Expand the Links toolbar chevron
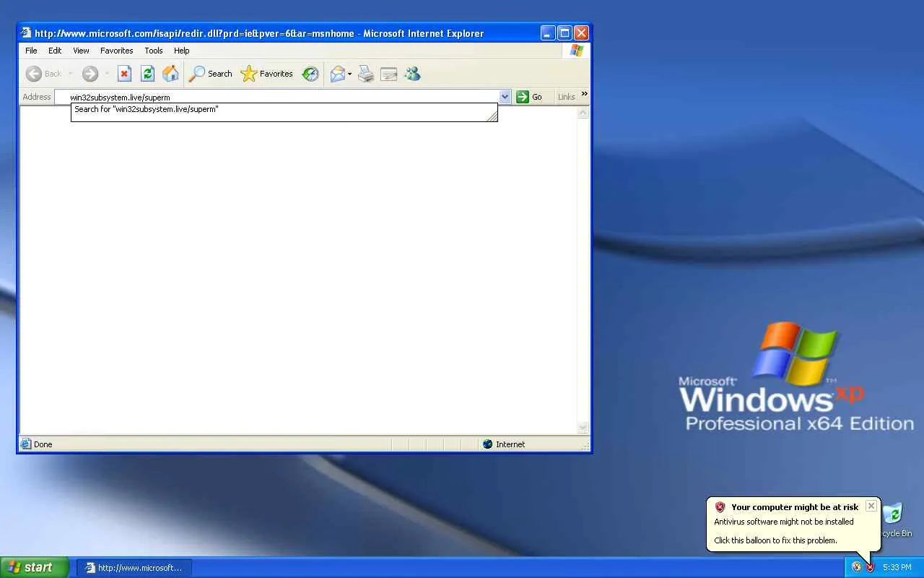The width and height of the screenshot is (924, 578). click(x=584, y=94)
